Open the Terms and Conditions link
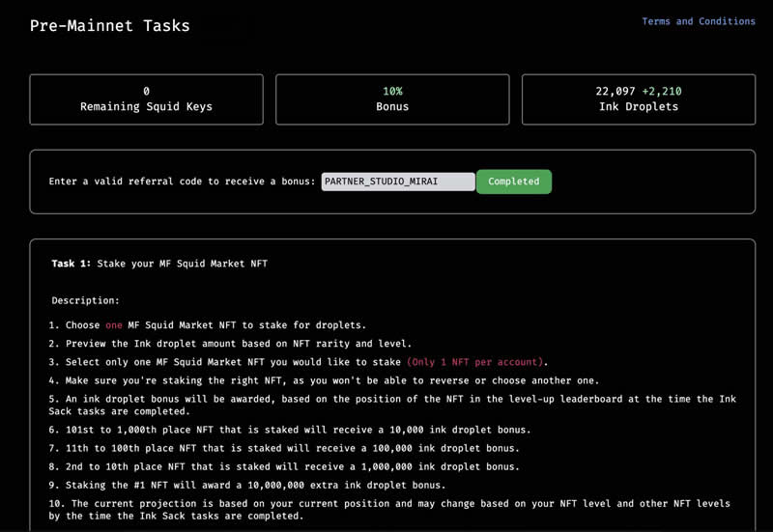 tap(698, 21)
